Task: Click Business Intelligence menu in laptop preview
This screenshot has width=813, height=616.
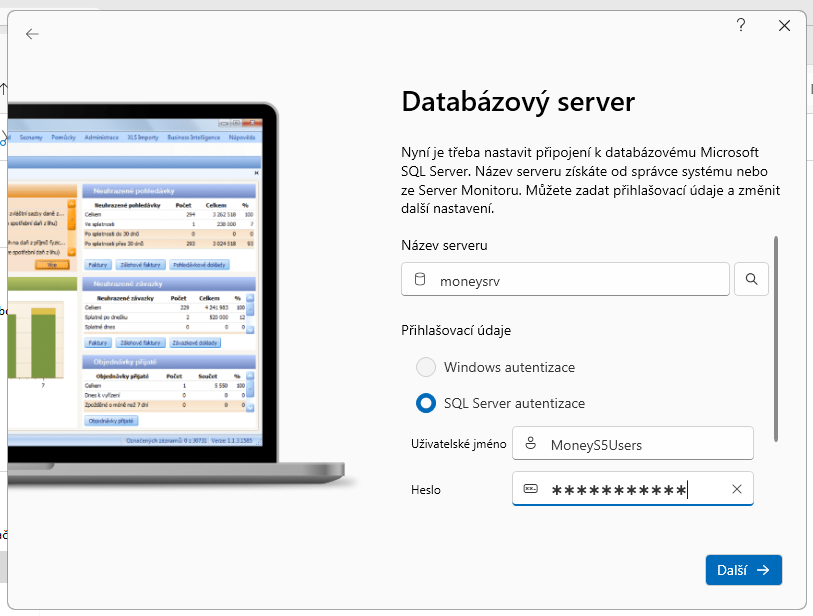Action: pyautogui.click(x=195, y=137)
